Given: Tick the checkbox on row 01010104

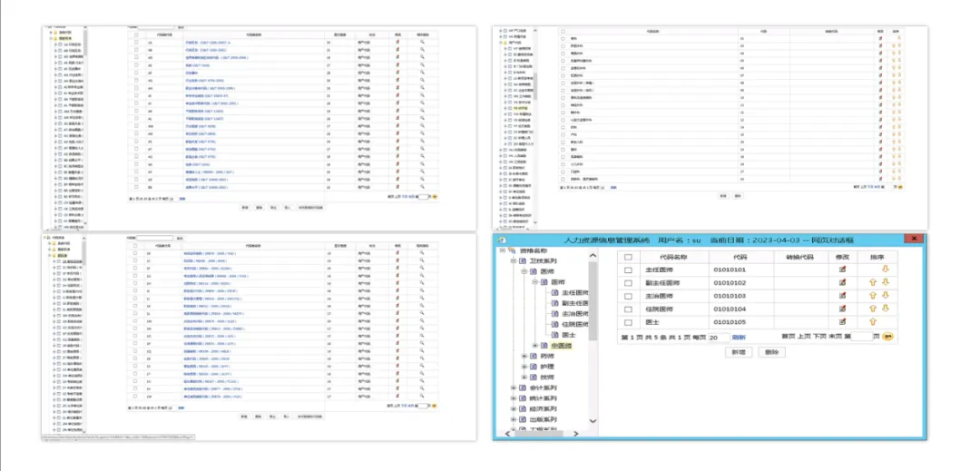Looking at the screenshot, I should pyautogui.click(x=629, y=309).
